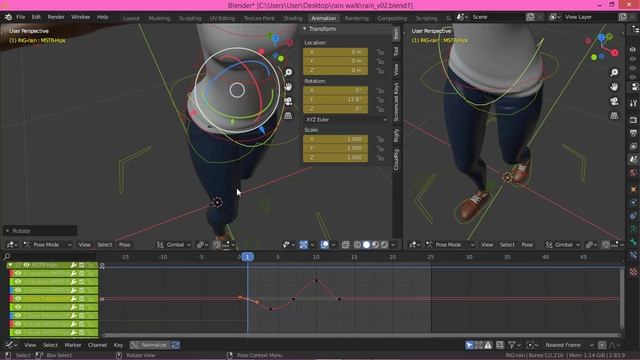Open the World properties tab icon
Screen dimensions: 640x360
click(633, 172)
